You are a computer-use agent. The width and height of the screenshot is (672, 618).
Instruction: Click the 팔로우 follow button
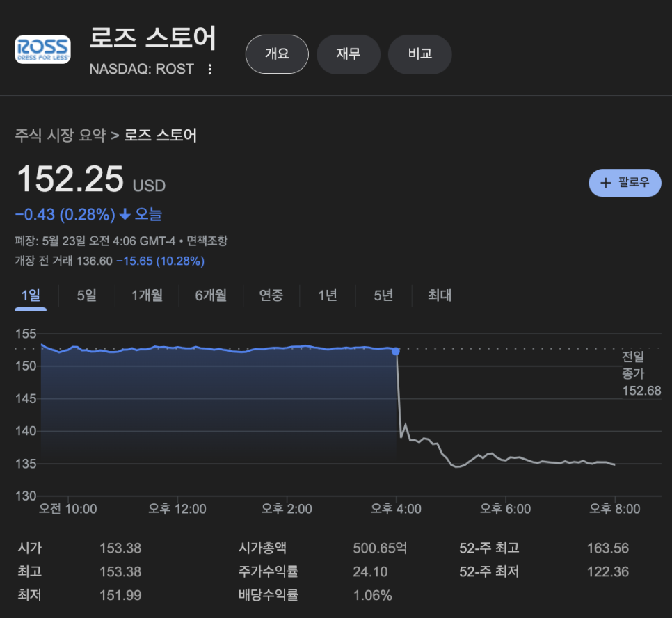(625, 183)
